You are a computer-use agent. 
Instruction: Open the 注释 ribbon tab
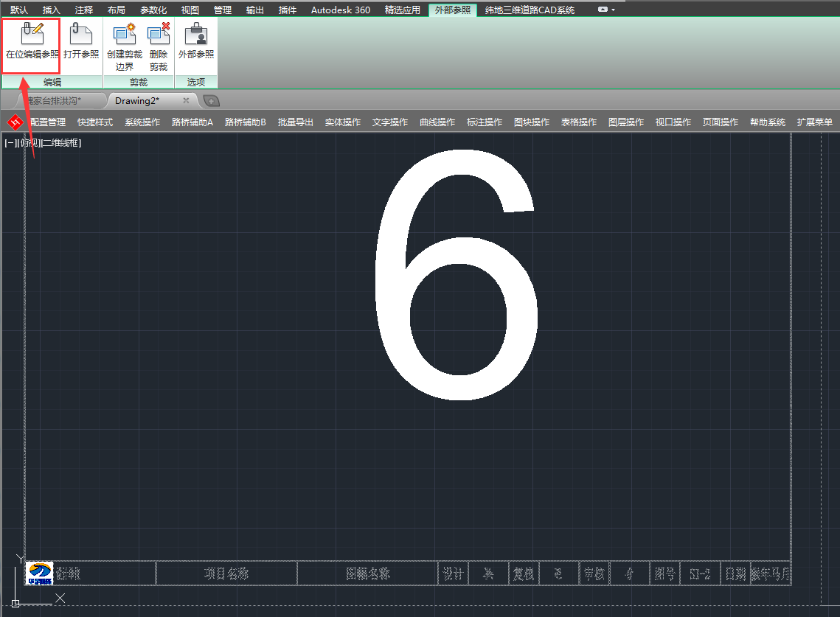point(84,10)
